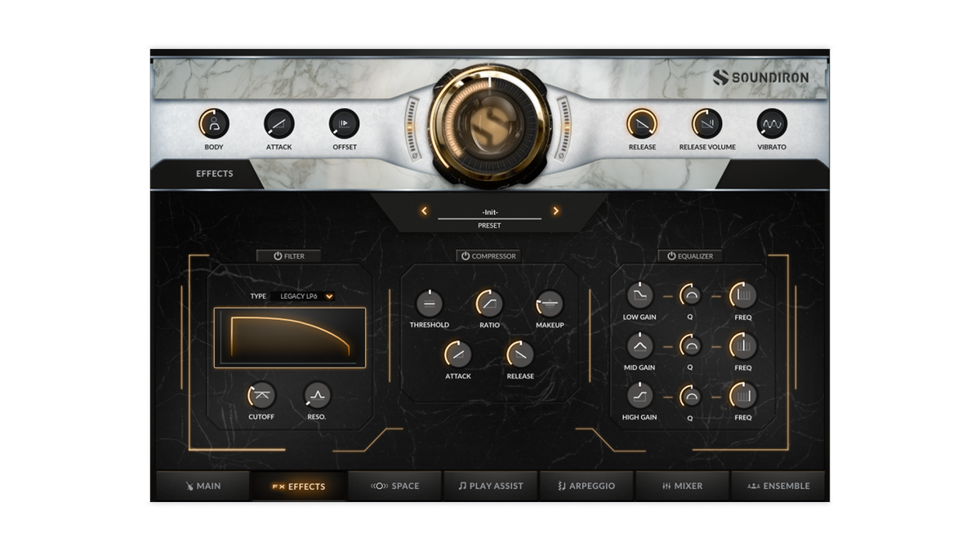The width and height of the screenshot is (980, 551).
Task: Click the Attack knob in top bar
Action: coord(279,124)
